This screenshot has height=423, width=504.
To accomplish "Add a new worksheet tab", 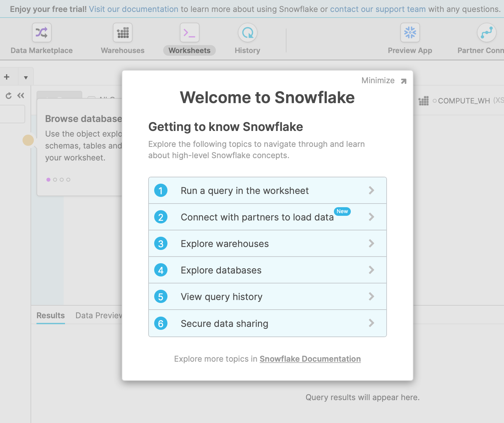I will (x=7, y=77).
